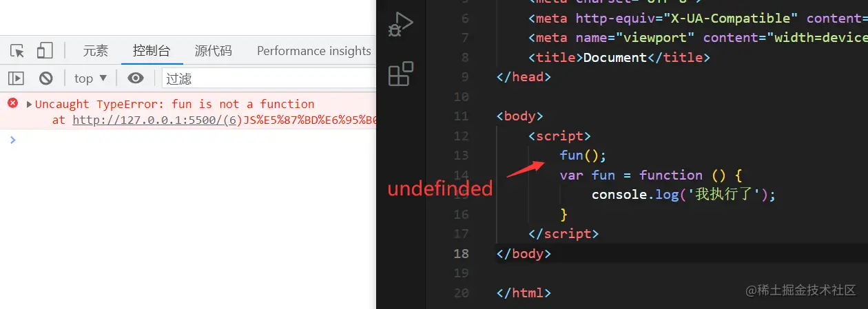Open the VS Code Extensions view

click(400, 74)
